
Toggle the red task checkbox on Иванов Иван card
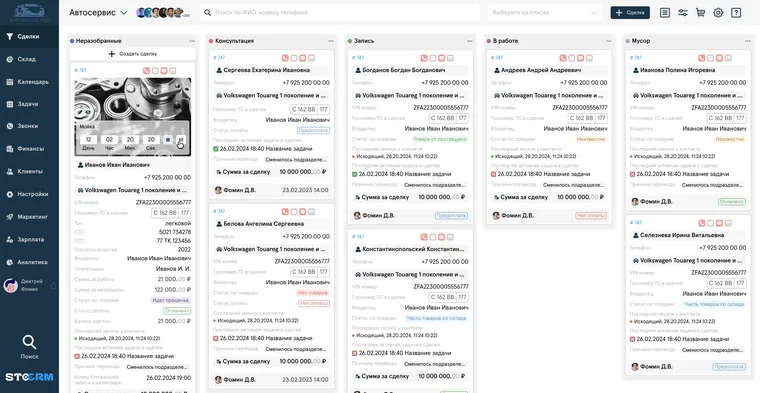point(77,356)
